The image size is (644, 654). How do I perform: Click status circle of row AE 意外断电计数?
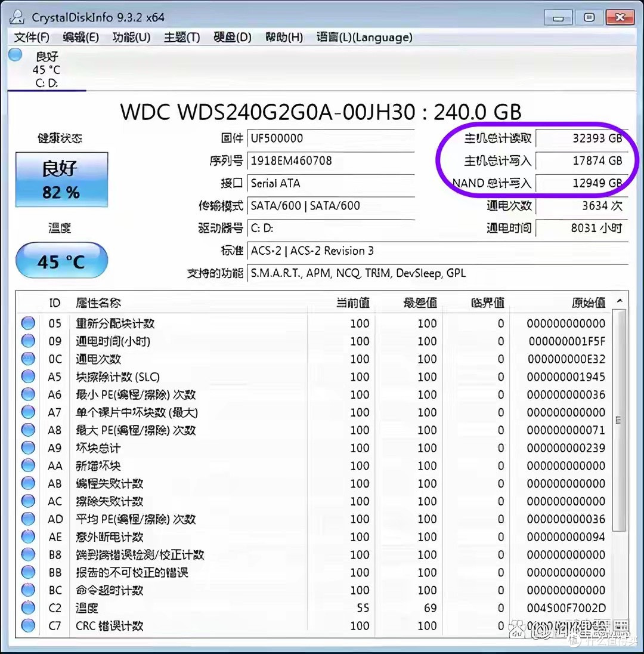tap(28, 537)
